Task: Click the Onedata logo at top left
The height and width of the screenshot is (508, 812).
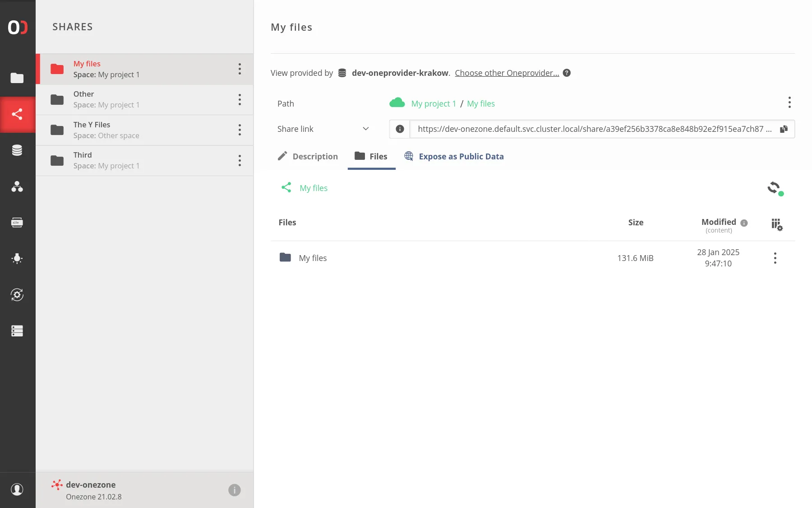Action: point(17,27)
